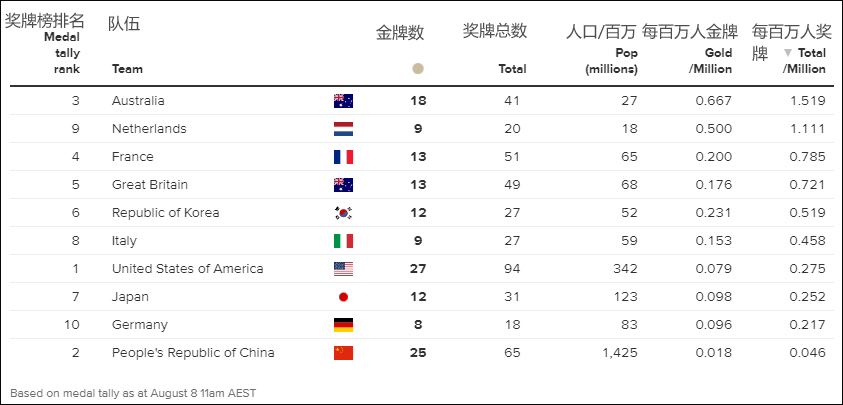The image size is (843, 405).
Task: Click the France tricolor flag icon
Action: [343, 157]
